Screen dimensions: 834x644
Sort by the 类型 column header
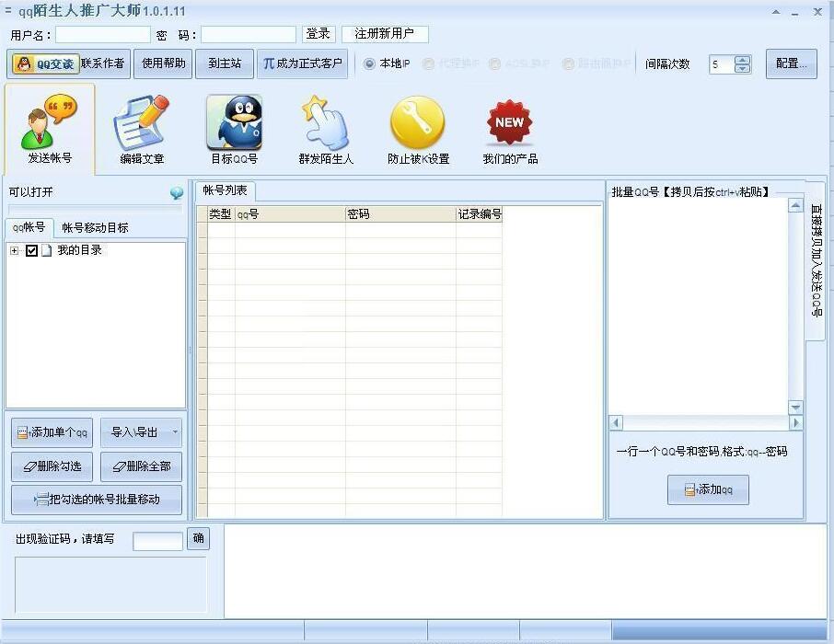[x=221, y=214]
